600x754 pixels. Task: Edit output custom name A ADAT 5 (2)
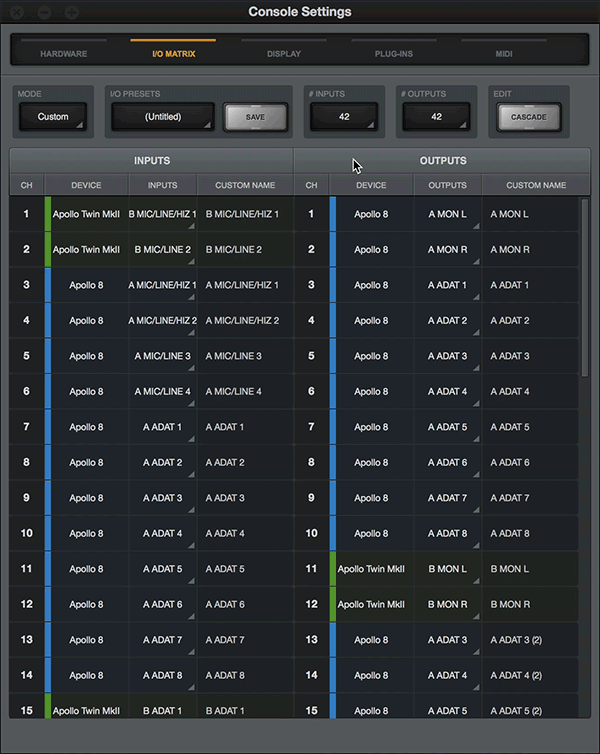(530, 708)
